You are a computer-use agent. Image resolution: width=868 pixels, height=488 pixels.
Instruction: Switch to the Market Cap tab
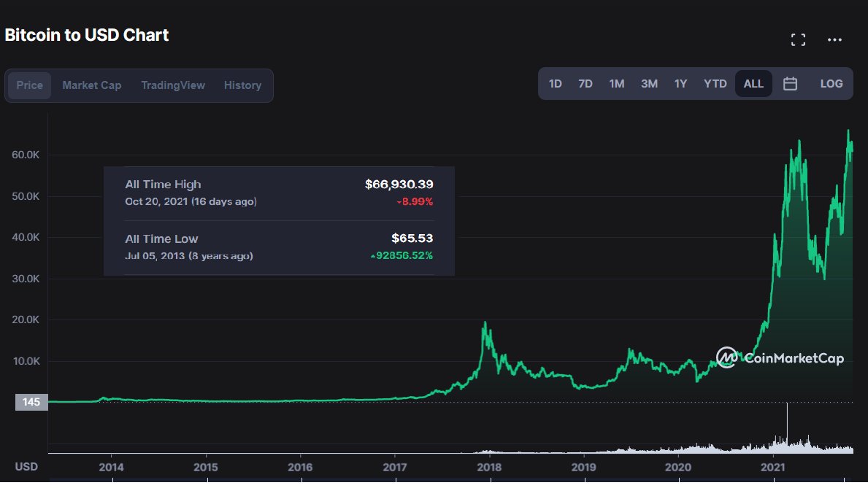click(x=91, y=85)
